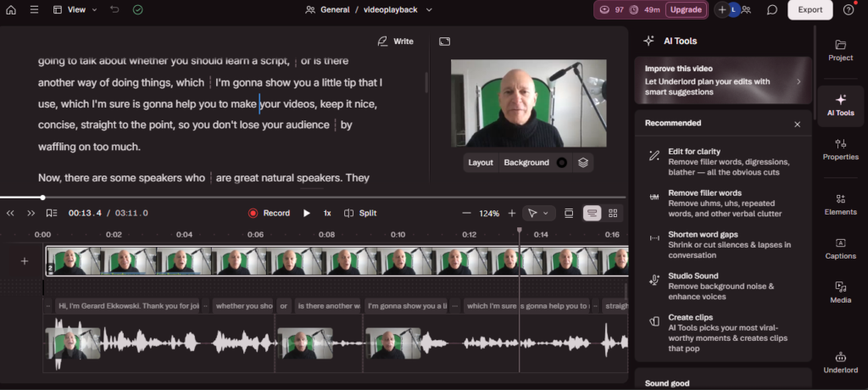Viewport: 868px width, 390px height.
Task: Select the 'Hi, I'm Gerard Ekkowski' caption segment
Action: 127,306
